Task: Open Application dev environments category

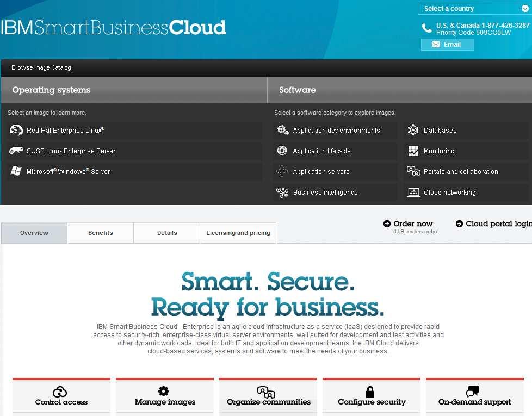Action: coord(335,130)
